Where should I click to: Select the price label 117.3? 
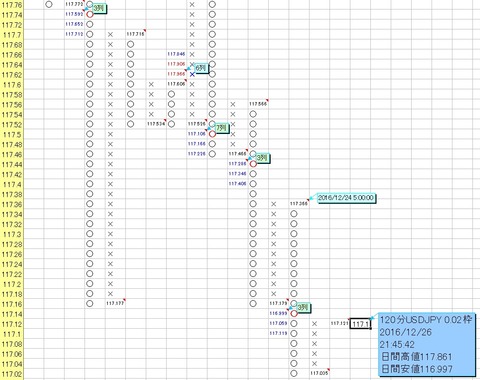point(12,234)
